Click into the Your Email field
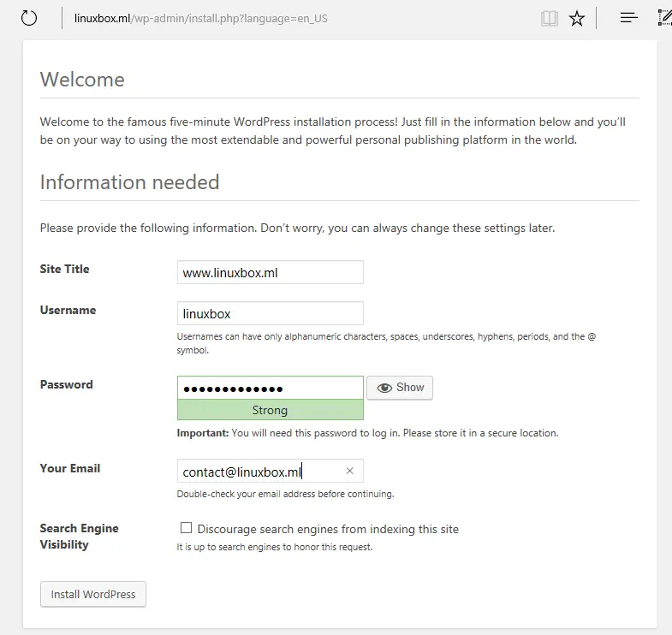672x635 pixels. (271, 471)
